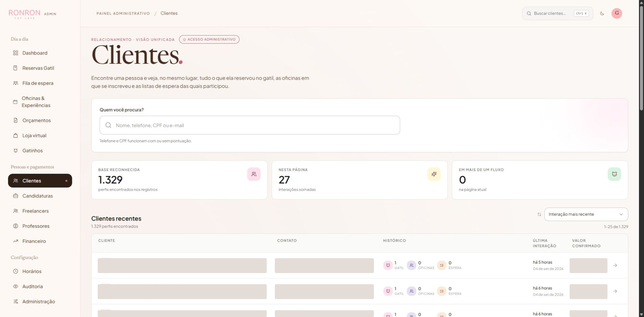Open Loja virtual shopping bag icon
The width and height of the screenshot is (644, 317).
click(x=16, y=136)
